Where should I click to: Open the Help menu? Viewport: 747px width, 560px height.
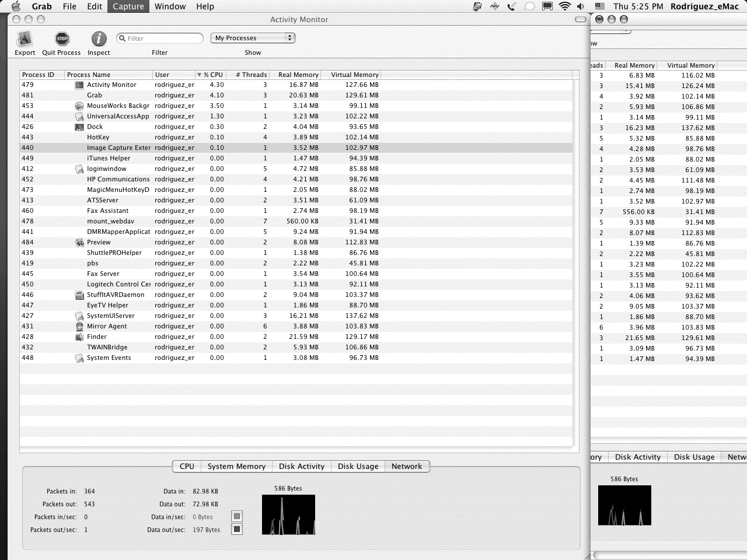click(205, 6)
